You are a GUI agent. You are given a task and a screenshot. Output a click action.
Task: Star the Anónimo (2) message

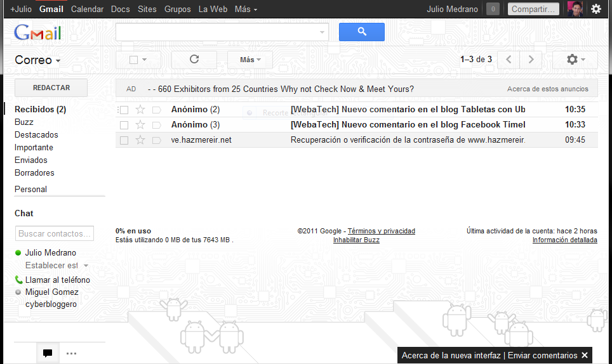pyautogui.click(x=140, y=110)
